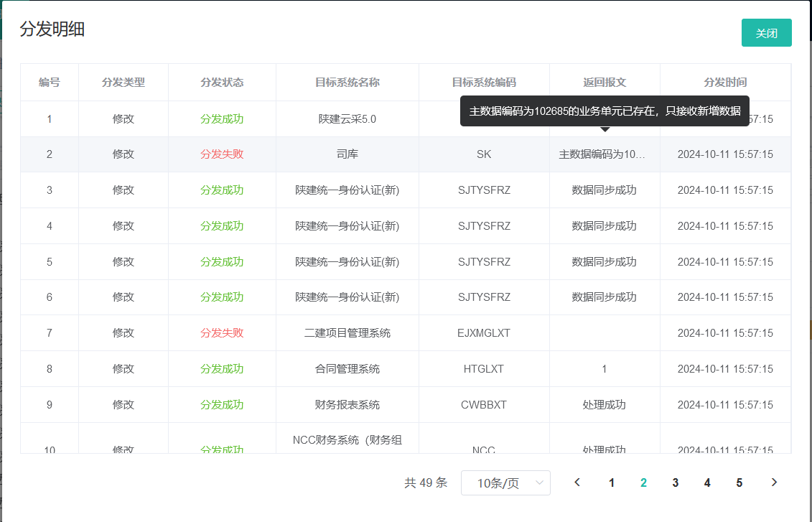This screenshot has width=812, height=522.
Task: Open the 10条/页 page size dropdown
Action: click(x=505, y=483)
